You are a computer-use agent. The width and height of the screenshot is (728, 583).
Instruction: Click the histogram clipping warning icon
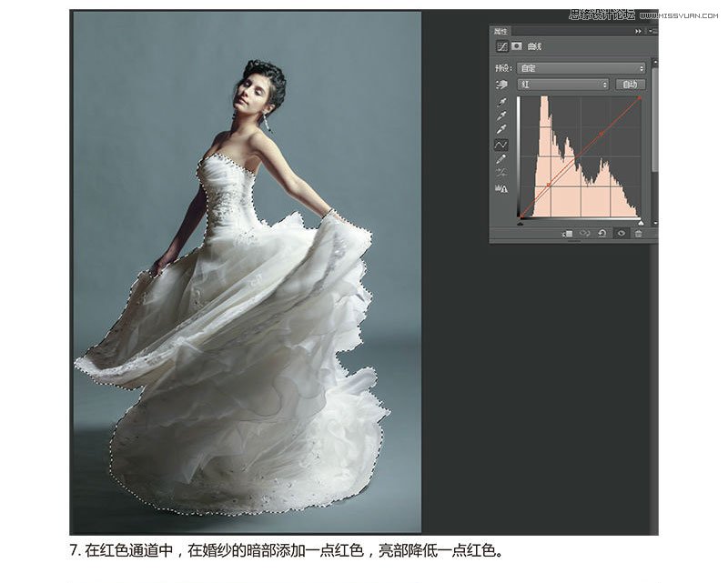pyautogui.click(x=501, y=188)
